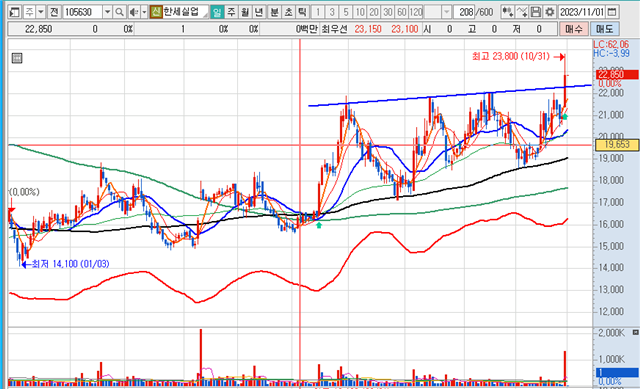
Task: Click the save chart floppy-disk icon
Action: tap(536, 12)
